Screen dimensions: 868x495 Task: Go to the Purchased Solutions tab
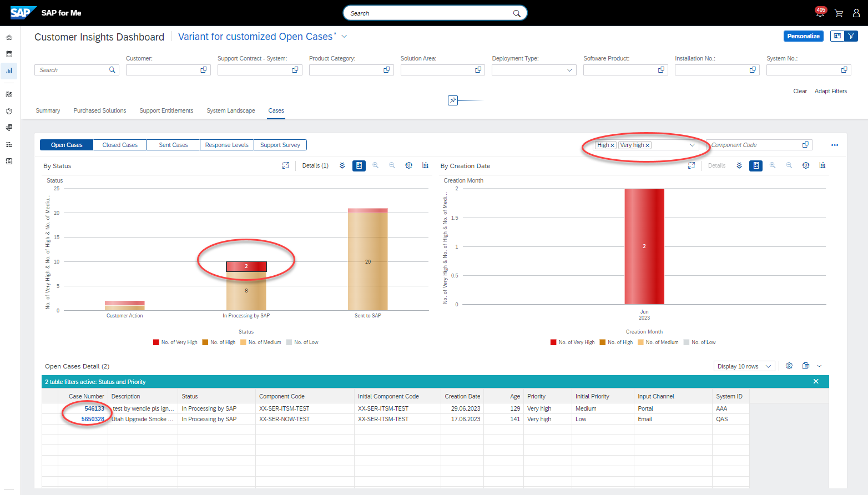[100, 110]
